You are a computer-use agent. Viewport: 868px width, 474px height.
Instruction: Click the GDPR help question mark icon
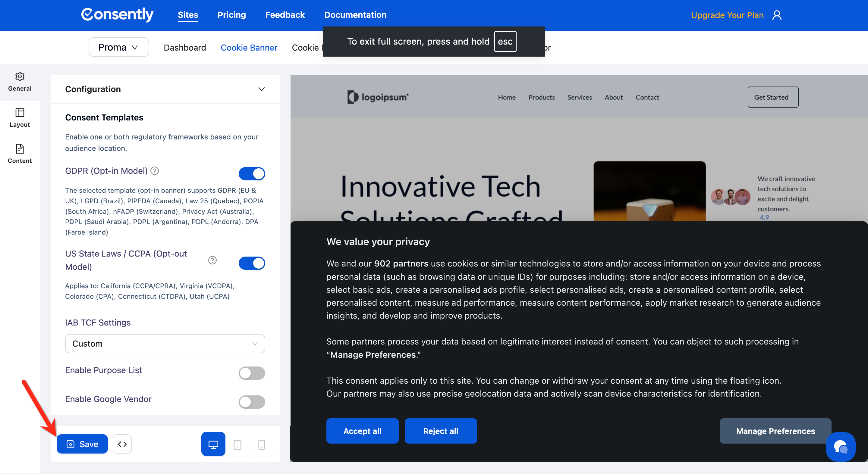[155, 171]
